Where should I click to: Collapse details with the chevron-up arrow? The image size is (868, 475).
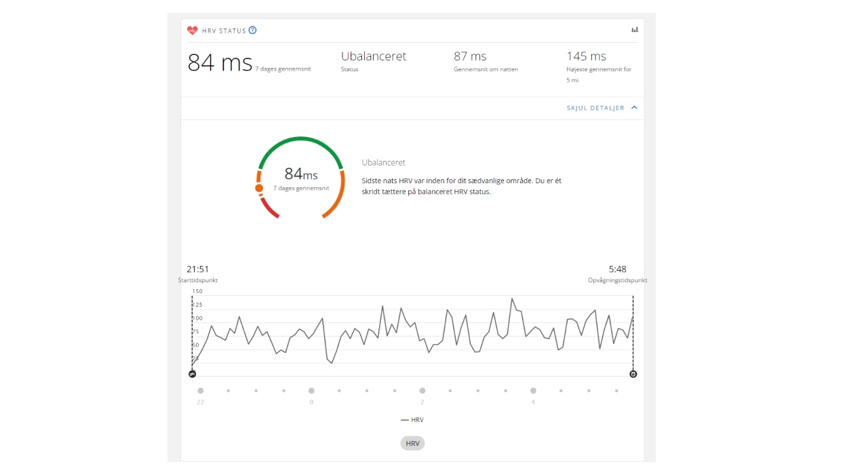[635, 108]
